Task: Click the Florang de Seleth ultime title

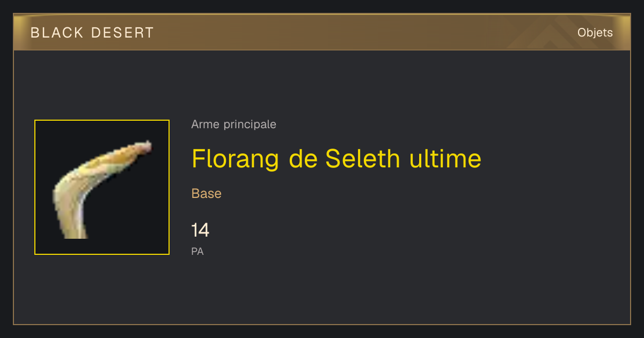Action: point(336,159)
